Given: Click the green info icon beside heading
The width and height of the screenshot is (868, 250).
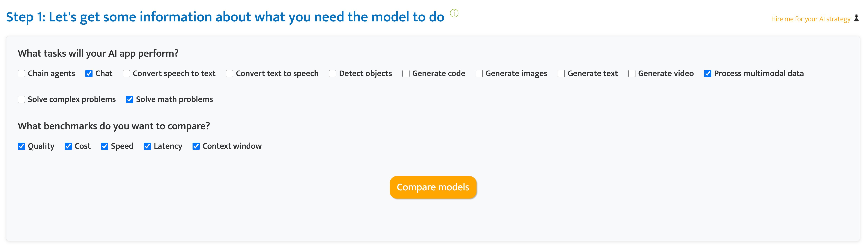Looking at the screenshot, I should pyautogui.click(x=454, y=13).
